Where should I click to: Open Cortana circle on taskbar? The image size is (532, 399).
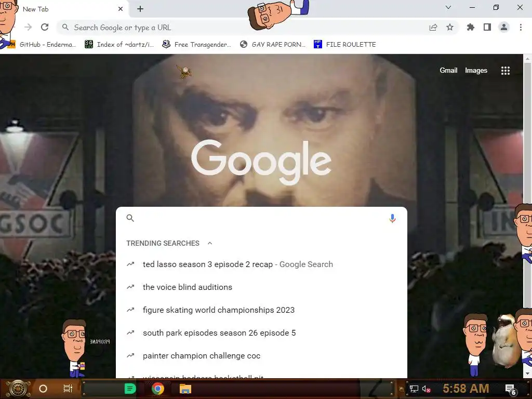pyautogui.click(x=43, y=389)
